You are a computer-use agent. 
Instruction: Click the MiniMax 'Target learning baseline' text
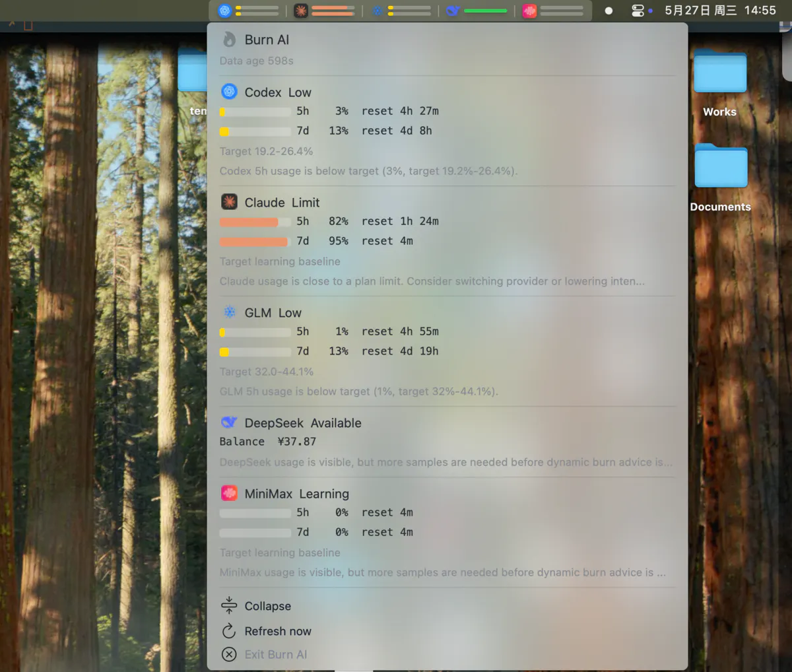point(280,553)
